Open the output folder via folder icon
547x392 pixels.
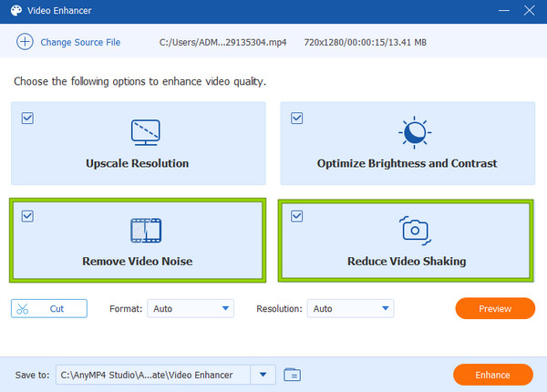[x=292, y=375]
